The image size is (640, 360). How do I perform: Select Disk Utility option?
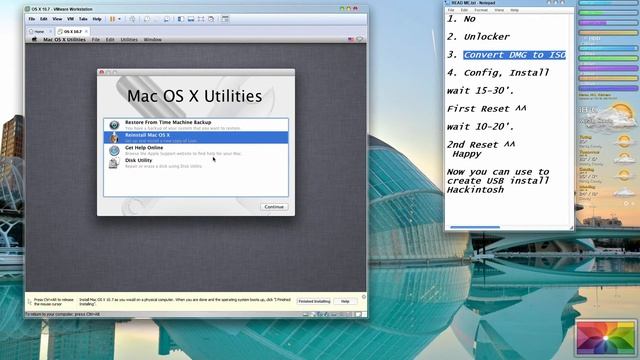click(196, 163)
